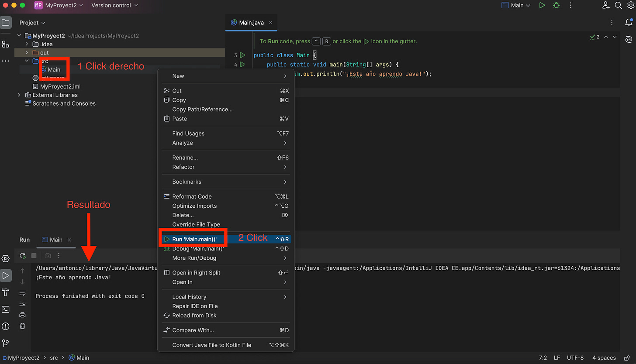Open the Project view dropdown
636x364 pixels.
point(32,23)
